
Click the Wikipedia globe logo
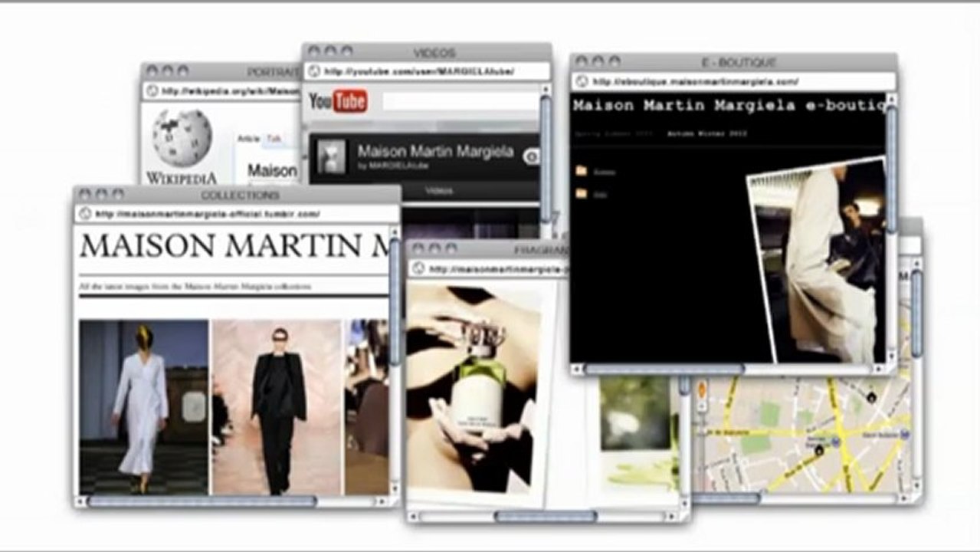pyautogui.click(x=182, y=138)
